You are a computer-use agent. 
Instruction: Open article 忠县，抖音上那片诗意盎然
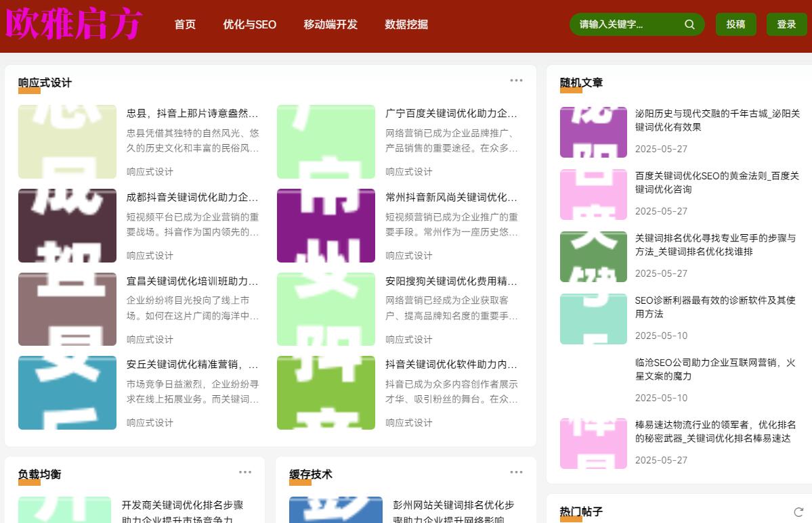click(192, 113)
